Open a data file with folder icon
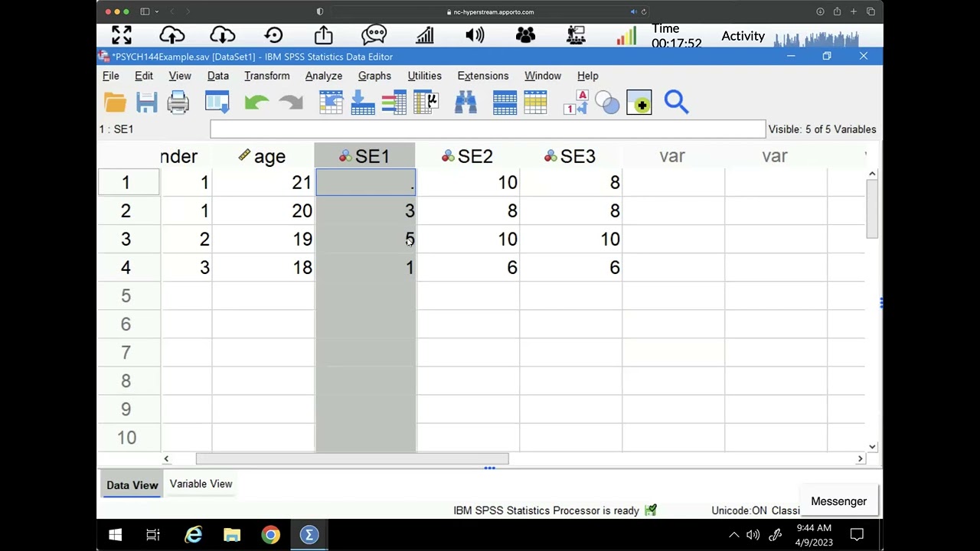This screenshot has height=551, width=980. point(115,103)
